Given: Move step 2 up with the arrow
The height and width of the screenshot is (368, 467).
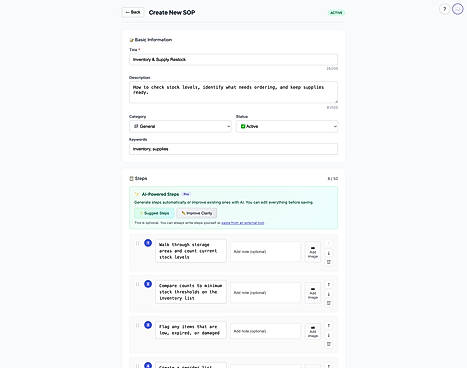Looking at the screenshot, I should [x=329, y=284].
